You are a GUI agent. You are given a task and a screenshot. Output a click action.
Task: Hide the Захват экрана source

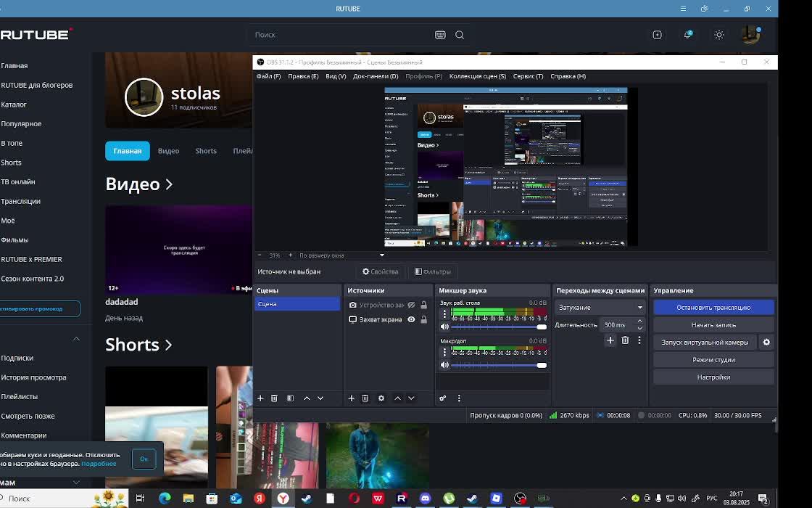[x=411, y=319]
